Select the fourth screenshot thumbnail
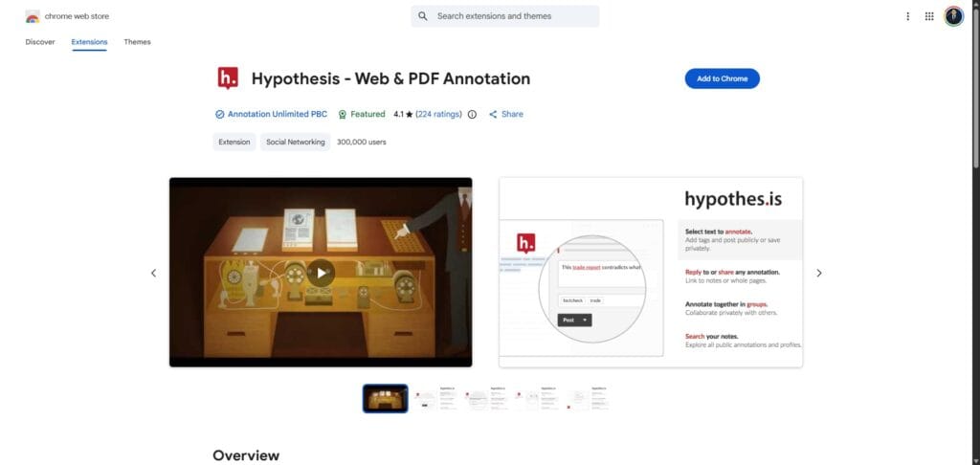This screenshot has height=465, width=980. tap(538, 399)
